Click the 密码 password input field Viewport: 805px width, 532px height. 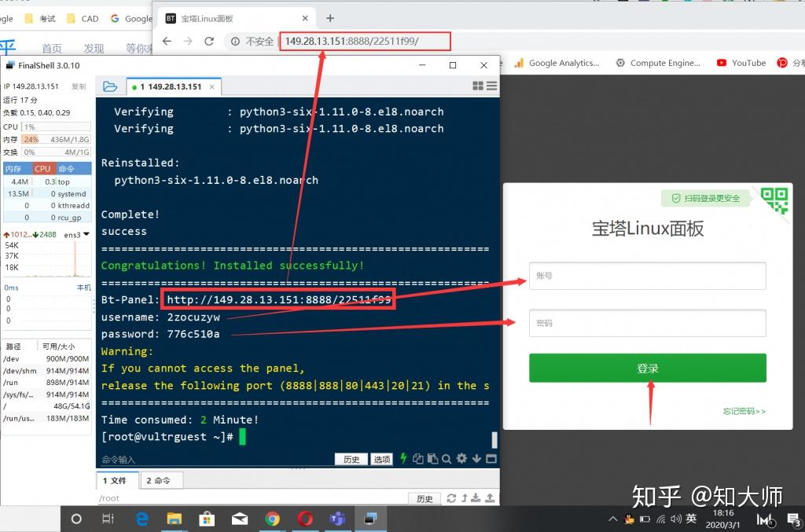[648, 323]
